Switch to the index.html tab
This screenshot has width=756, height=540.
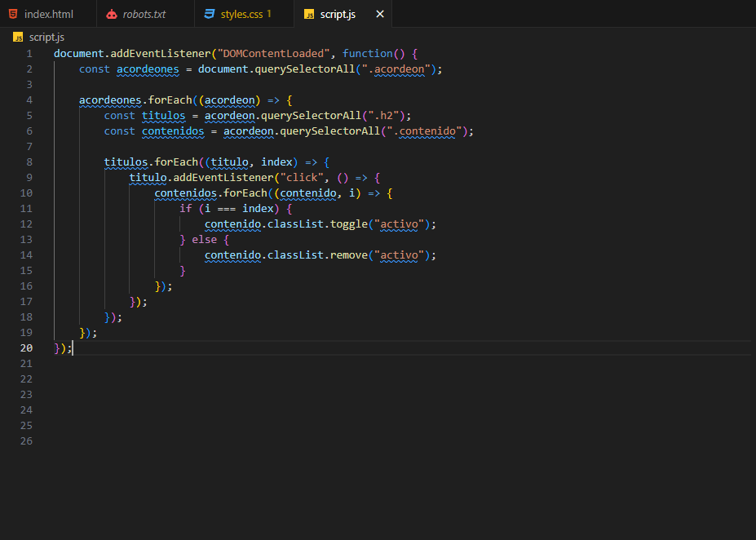tap(48, 14)
